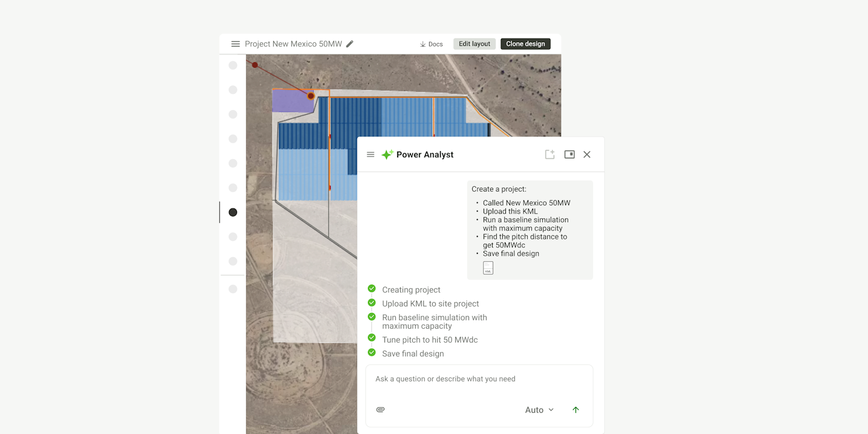868x434 pixels.
Task: Select the Creating project step text
Action: [x=411, y=290]
